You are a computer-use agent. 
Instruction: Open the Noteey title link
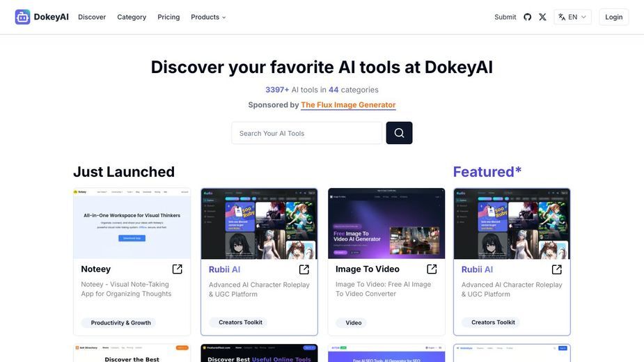[95, 269]
